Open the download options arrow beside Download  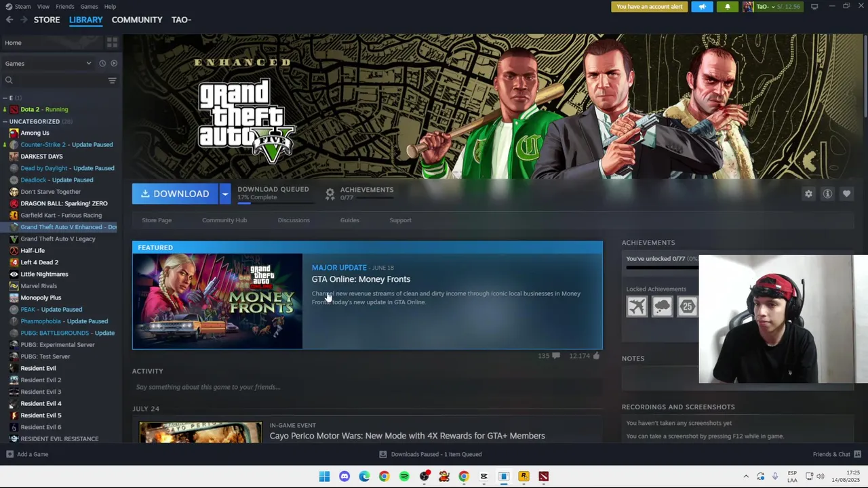(x=224, y=194)
